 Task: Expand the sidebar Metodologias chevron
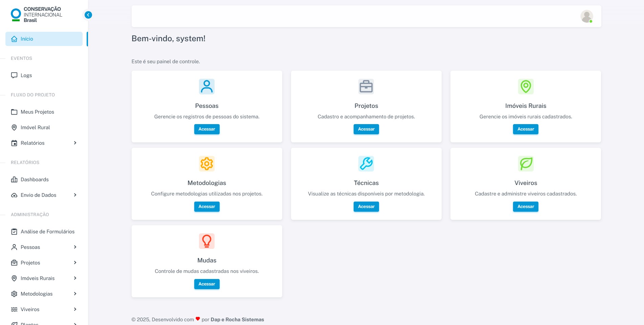coord(75,294)
